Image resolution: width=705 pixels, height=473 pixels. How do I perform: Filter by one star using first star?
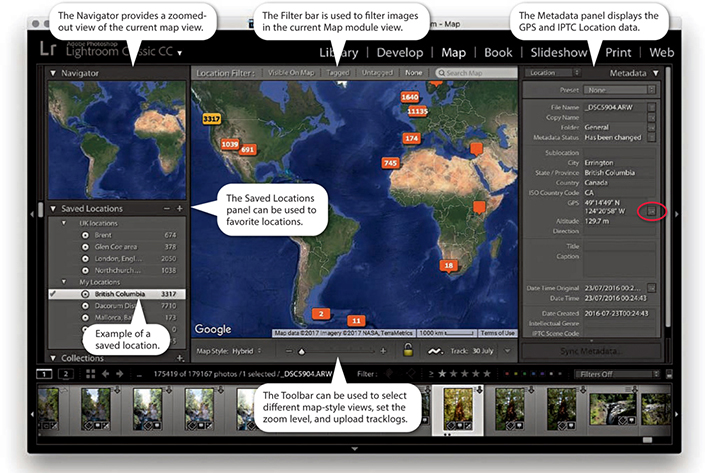coord(442,374)
